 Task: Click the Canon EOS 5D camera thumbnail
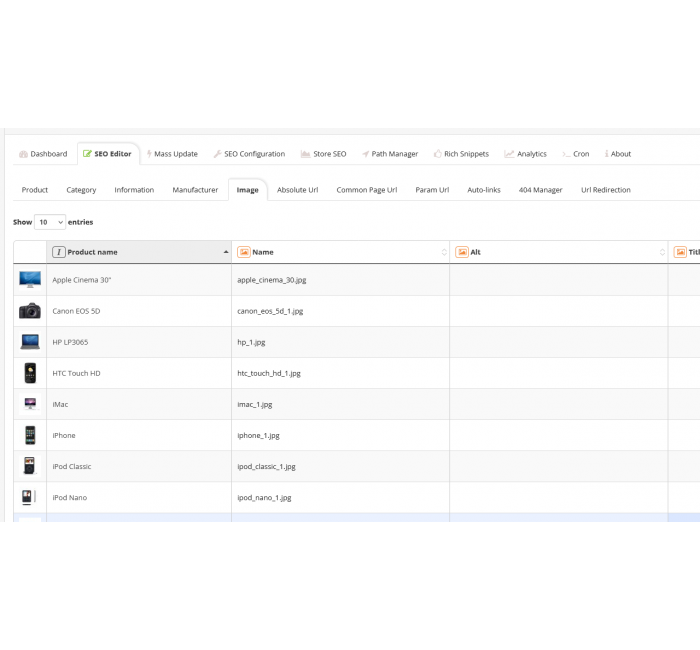30,311
